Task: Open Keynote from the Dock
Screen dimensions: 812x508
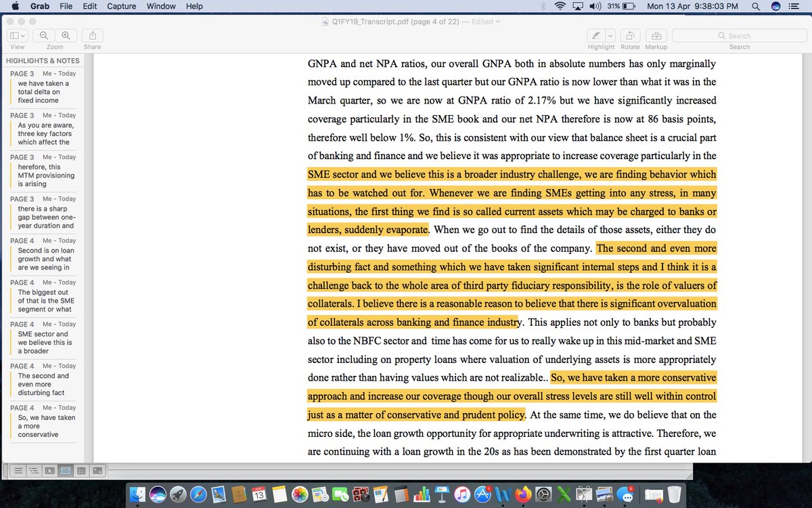Action: [442, 494]
